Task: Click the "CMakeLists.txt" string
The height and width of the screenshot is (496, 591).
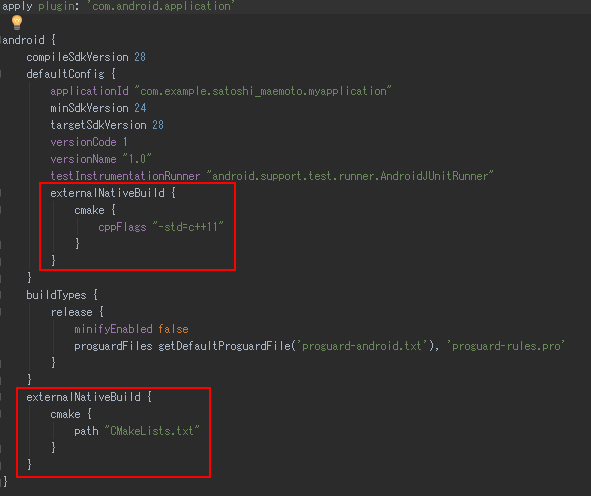Action: tap(152, 431)
